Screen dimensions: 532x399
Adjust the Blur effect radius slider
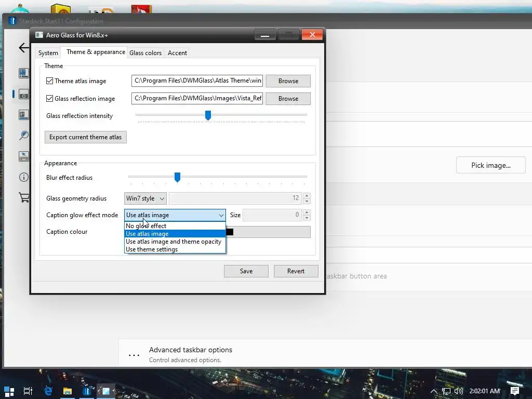tap(177, 177)
